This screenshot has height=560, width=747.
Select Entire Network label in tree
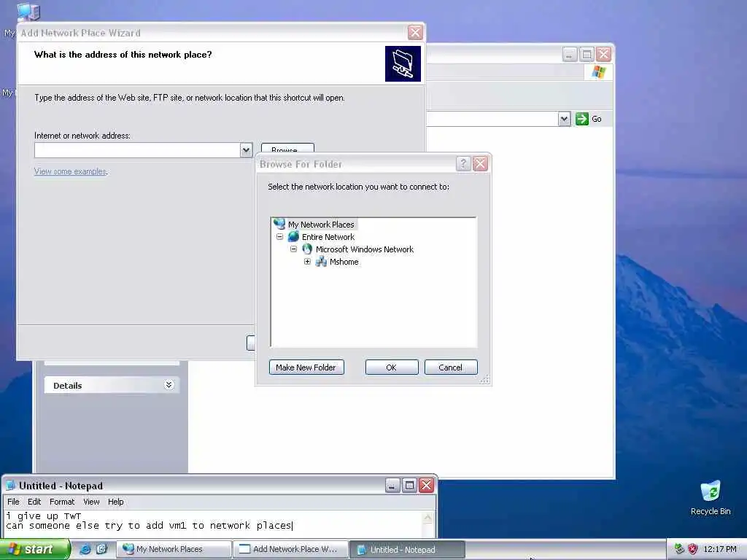click(x=328, y=237)
